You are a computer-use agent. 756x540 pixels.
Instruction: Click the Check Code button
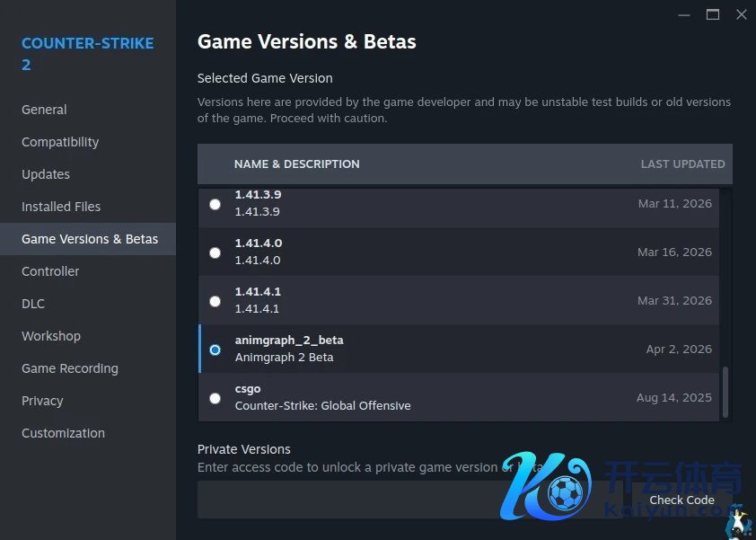[681, 500]
